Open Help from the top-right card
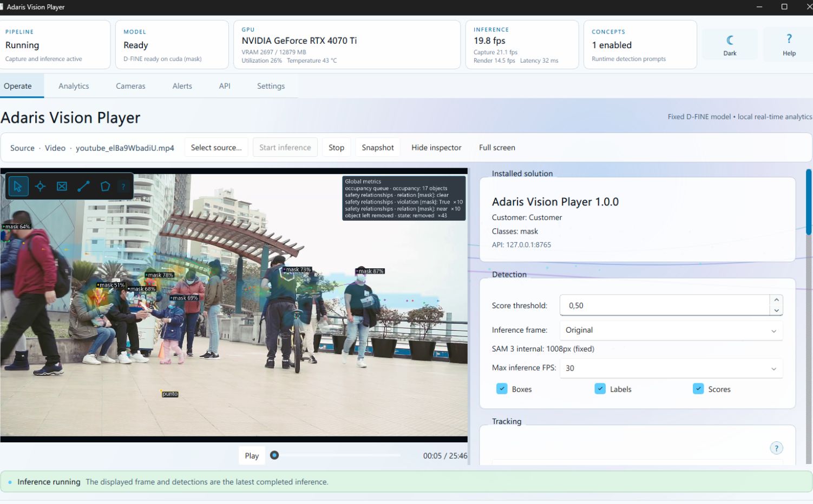This screenshot has width=813, height=504. (x=789, y=44)
